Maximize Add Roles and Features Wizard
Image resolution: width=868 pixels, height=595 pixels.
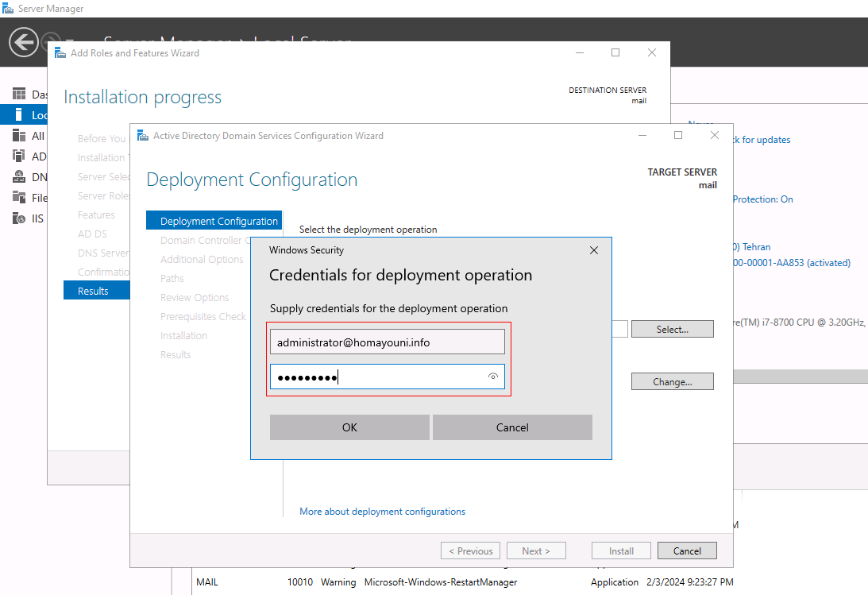(x=615, y=52)
